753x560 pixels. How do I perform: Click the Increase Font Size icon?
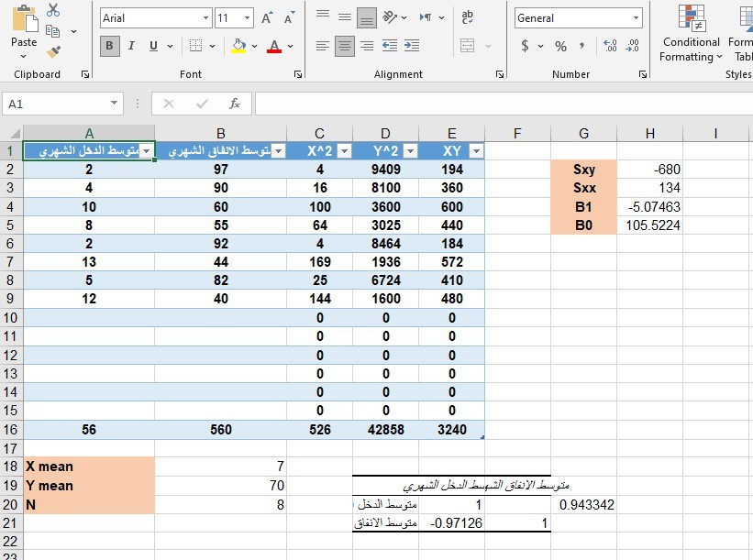(x=268, y=17)
